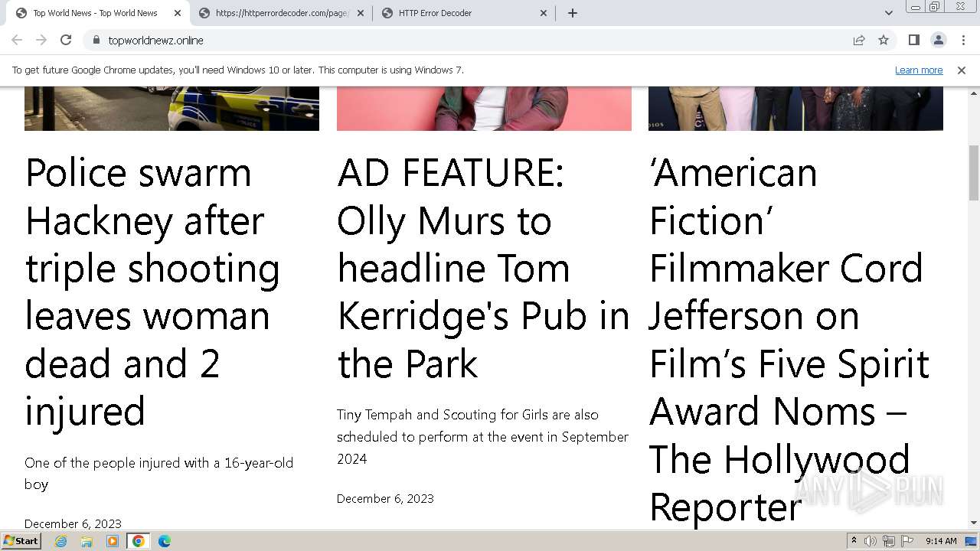The height and width of the screenshot is (551, 980).
Task: Go forward to the next page
Action: click(41, 40)
